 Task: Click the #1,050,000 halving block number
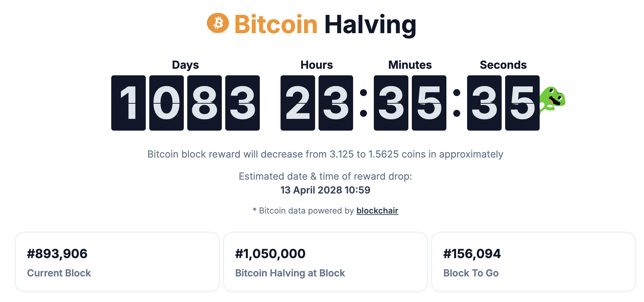tap(270, 254)
